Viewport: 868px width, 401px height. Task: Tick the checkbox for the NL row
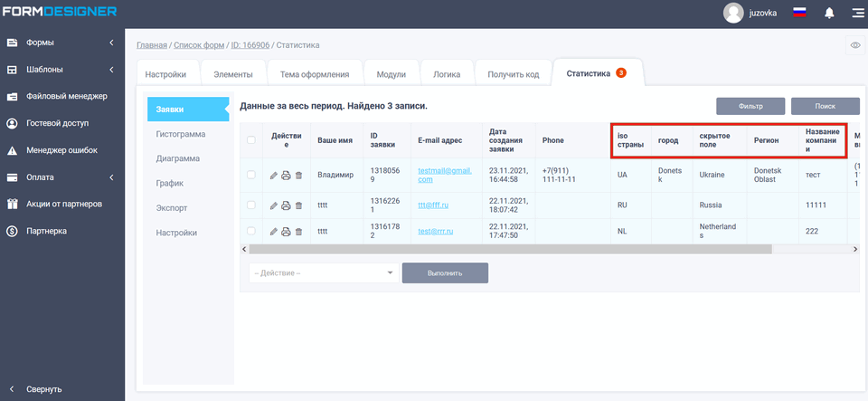(251, 232)
